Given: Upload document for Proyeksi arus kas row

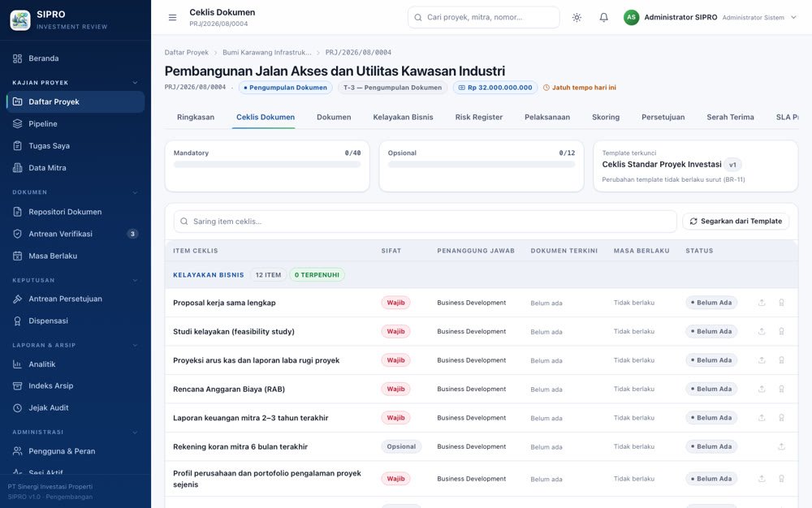Looking at the screenshot, I should [762, 360].
